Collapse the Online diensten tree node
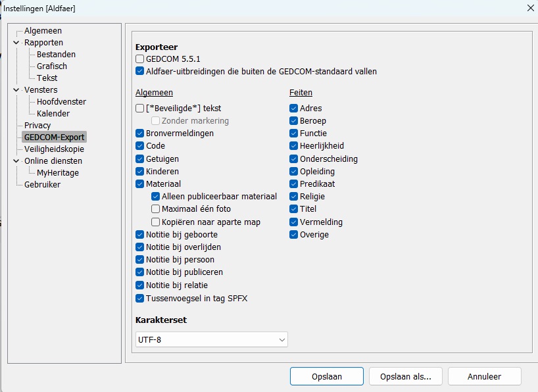 [16, 161]
